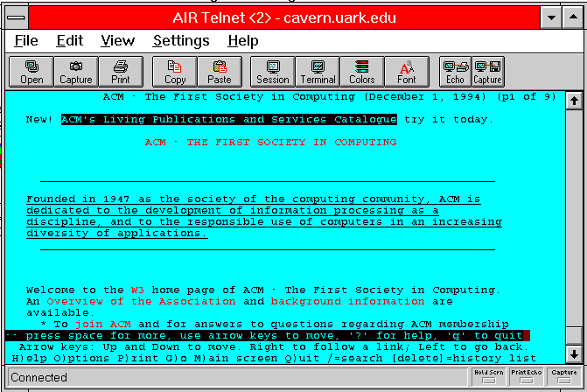Viewport: 587px width, 392px height.
Task: Click the Open toolbar icon
Action: 31,72
